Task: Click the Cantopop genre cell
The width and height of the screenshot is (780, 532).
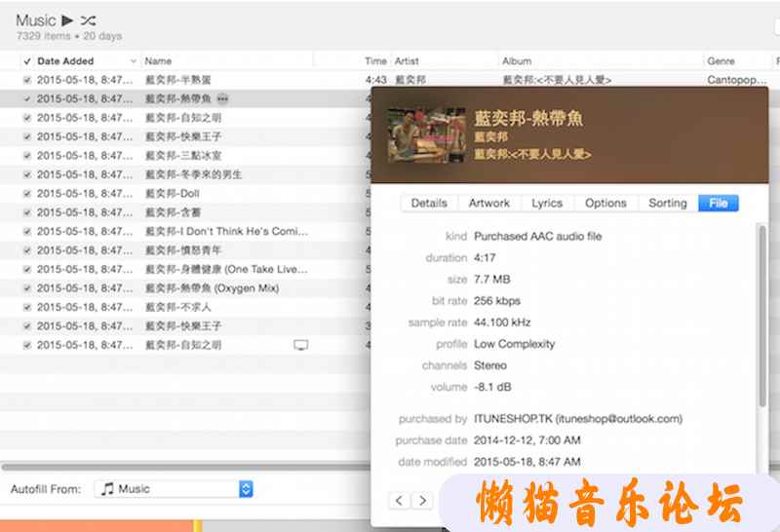Action: (737, 80)
